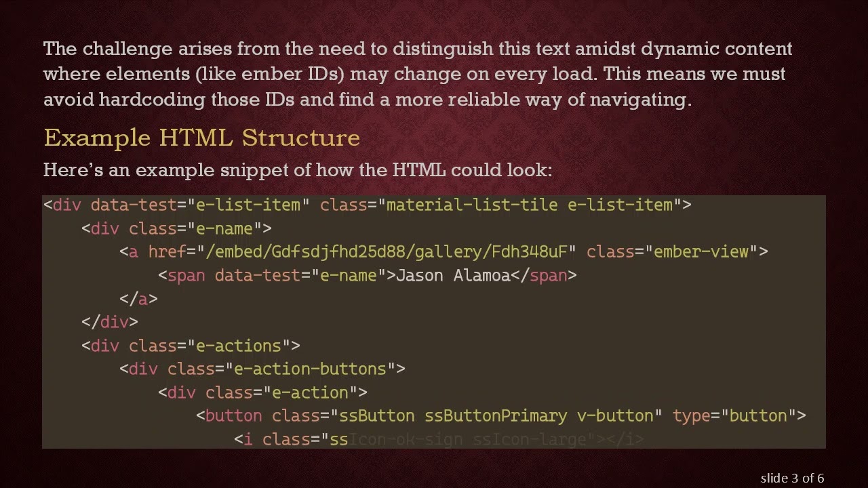
Task: Click the span data-test="e-name" attribute
Action: click(300, 275)
